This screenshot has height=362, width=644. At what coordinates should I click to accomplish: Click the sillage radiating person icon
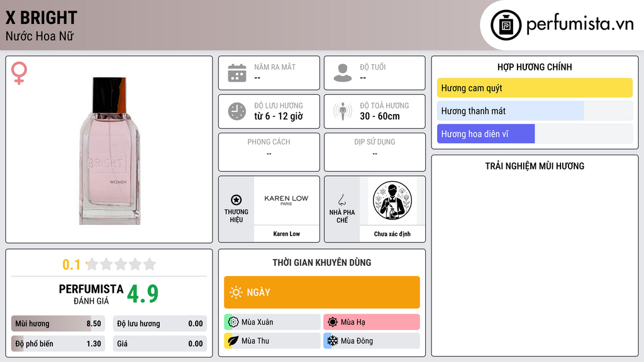343,111
